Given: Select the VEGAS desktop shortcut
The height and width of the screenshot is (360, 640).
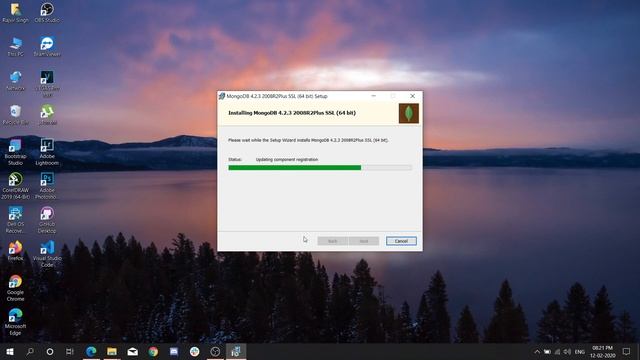Looking at the screenshot, I should pyautogui.click(x=47, y=84).
